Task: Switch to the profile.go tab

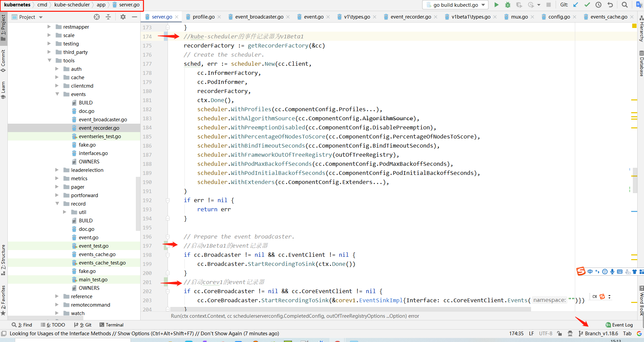Action: 203,17
